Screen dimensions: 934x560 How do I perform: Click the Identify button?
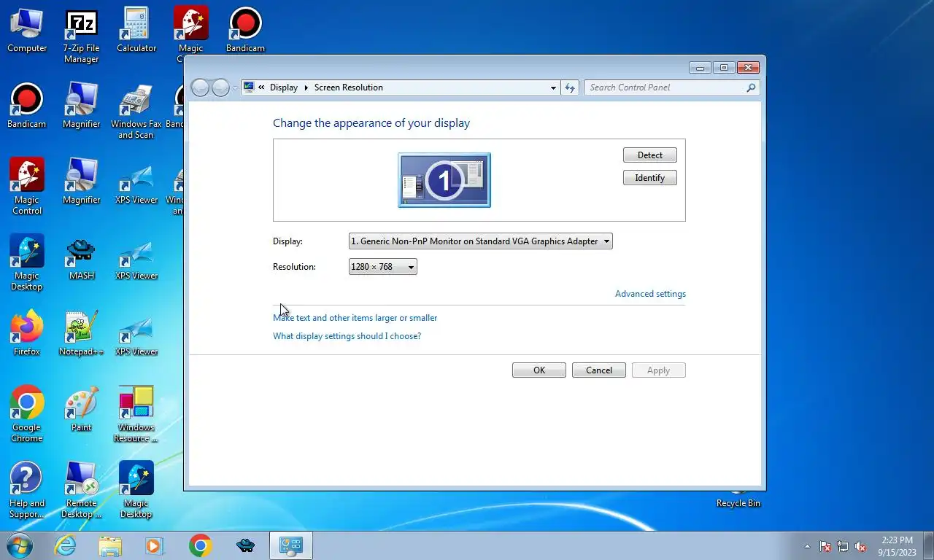[x=649, y=178]
